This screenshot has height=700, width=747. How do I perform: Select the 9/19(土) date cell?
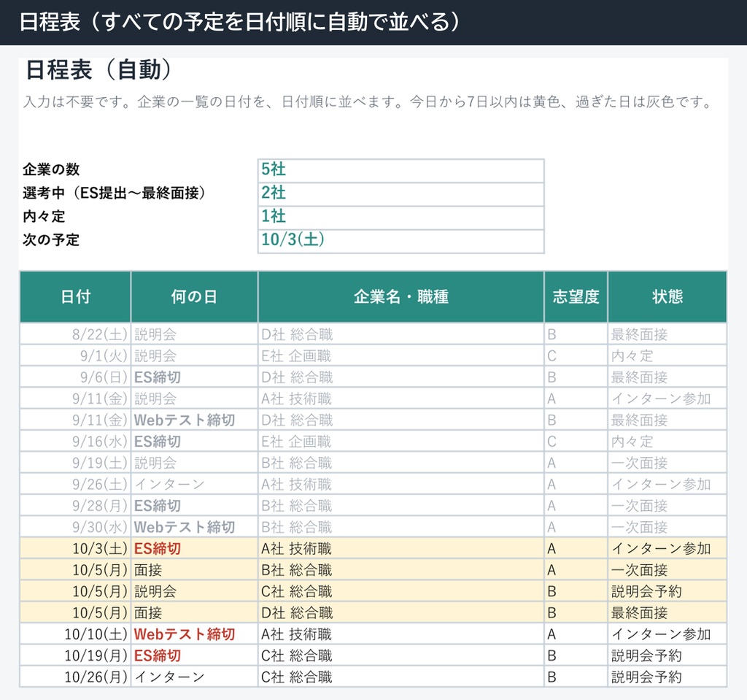[x=75, y=463]
